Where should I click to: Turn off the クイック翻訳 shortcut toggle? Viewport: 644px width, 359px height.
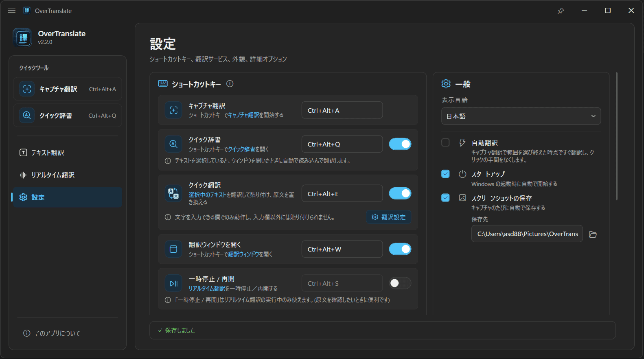pyautogui.click(x=400, y=193)
